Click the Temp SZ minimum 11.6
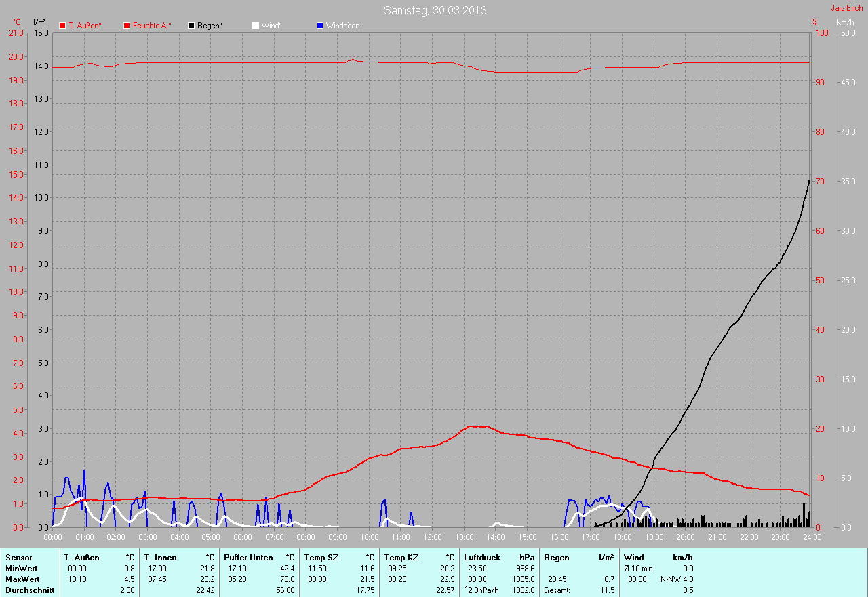 pos(367,569)
